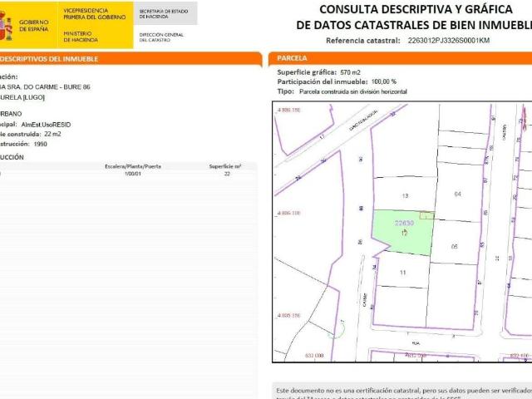
Task: Click the 'Superficie m²' column header
Action: pyautogui.click(x=225, y=166)
